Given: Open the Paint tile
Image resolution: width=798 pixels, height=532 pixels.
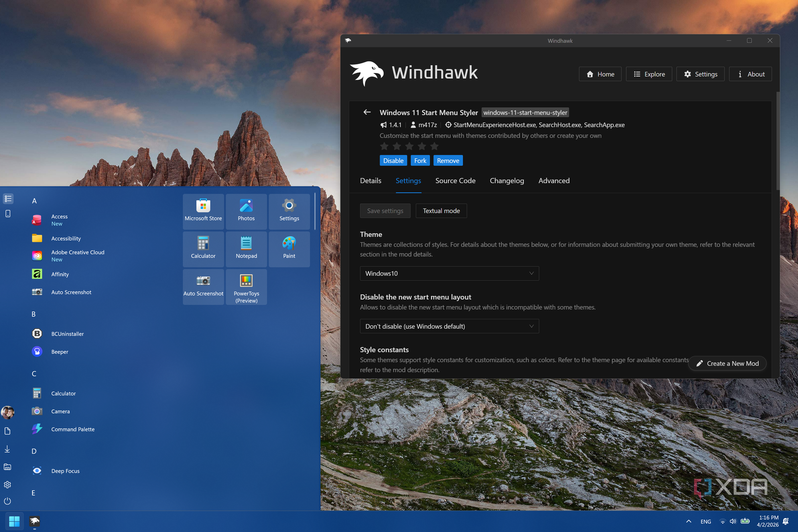Looking at the screenshot, I should click(289, 249).
